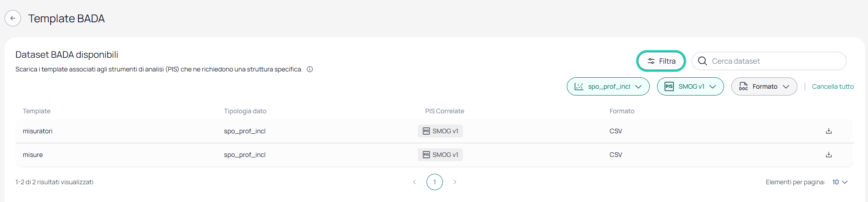868x202 pixels.
Task: Open the Formato filter dropdown
Action: point(764,86)
